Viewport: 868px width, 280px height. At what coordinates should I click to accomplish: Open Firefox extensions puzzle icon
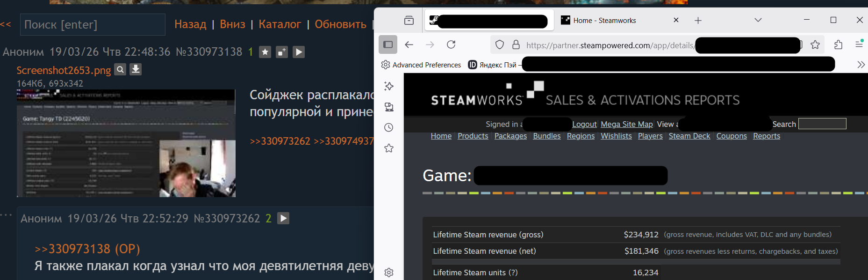click(838, 44)
